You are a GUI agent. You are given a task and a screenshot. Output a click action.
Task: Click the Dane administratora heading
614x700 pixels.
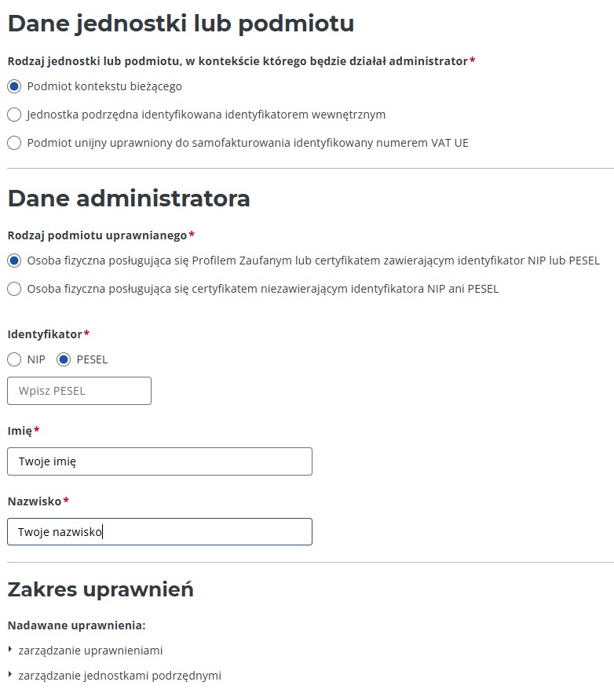coord(129,198)
